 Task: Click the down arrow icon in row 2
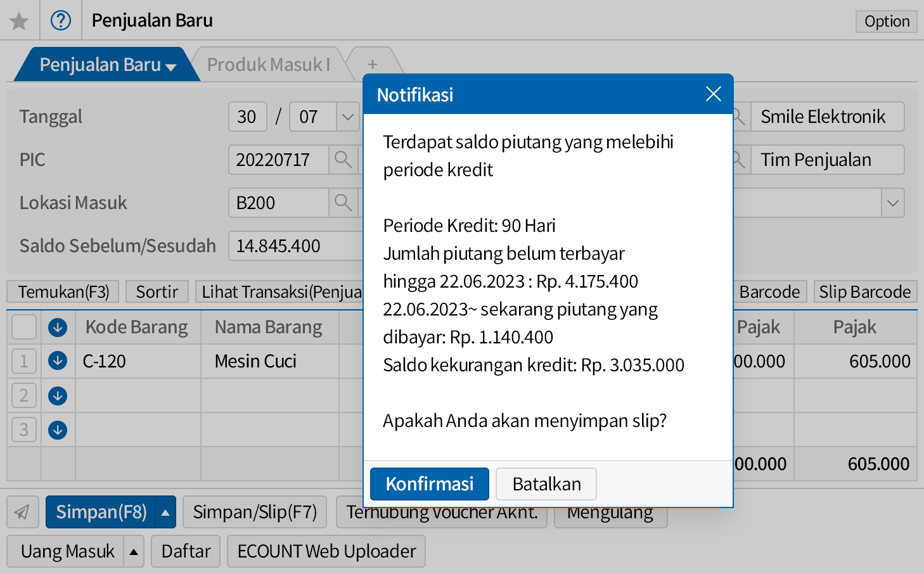pos(58,396)
